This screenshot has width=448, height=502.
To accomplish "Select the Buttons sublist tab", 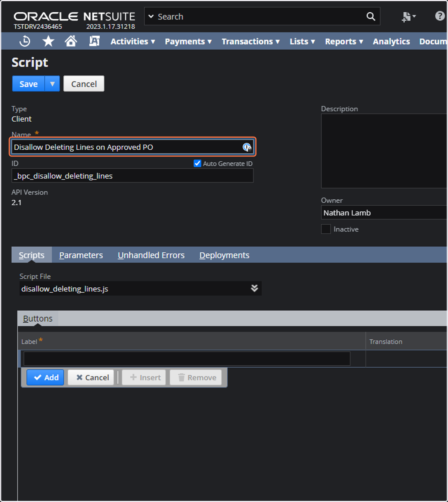I will point(38,318).
